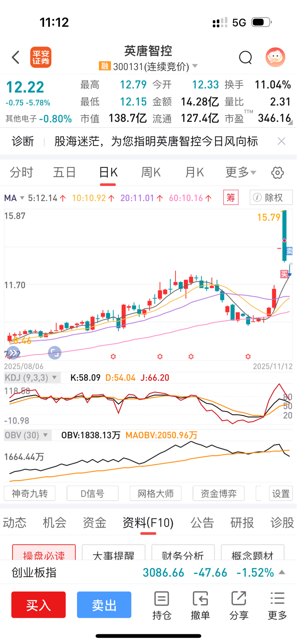Select the 概念题材 sub-tab
This screenshot has width=297, height=644.
[x=253, y=553]
